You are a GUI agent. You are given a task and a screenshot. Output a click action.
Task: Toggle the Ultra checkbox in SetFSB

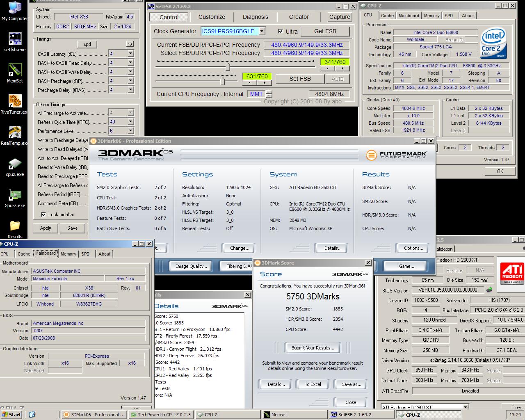click(x=281, y=31)
